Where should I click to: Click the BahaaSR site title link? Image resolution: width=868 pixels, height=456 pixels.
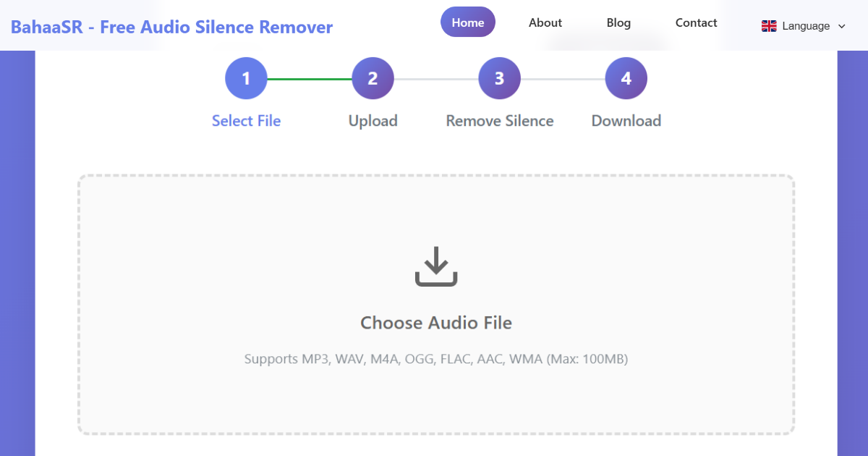171,28
